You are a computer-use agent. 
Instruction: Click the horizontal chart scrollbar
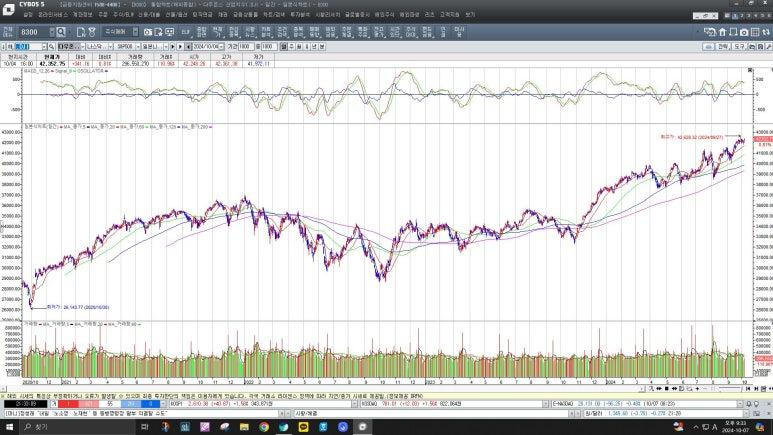click(x=323, y=389)
